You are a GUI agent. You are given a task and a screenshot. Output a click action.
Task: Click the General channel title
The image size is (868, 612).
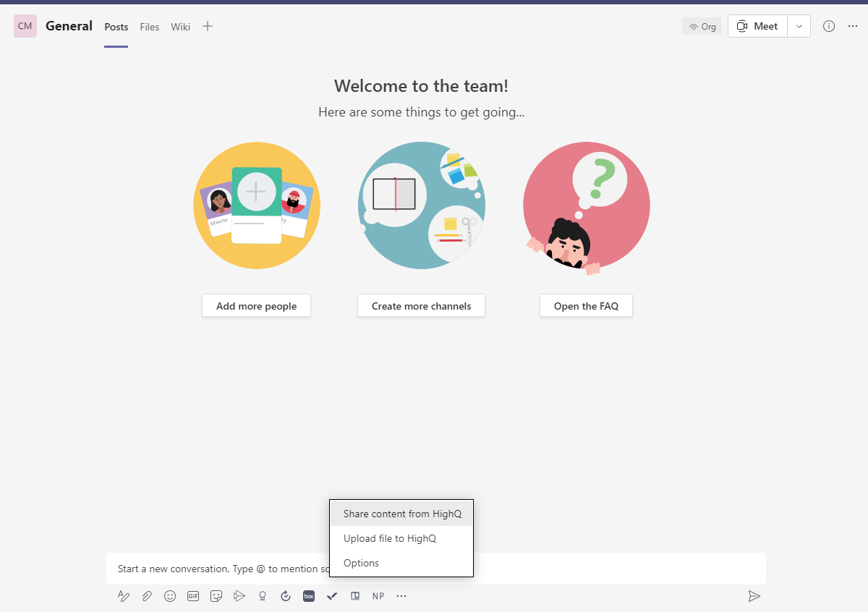click(69, 26)
